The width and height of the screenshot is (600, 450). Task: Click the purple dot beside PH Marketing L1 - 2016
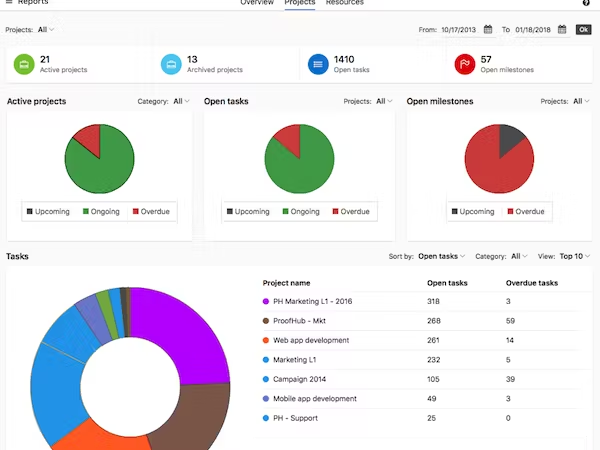266,302
